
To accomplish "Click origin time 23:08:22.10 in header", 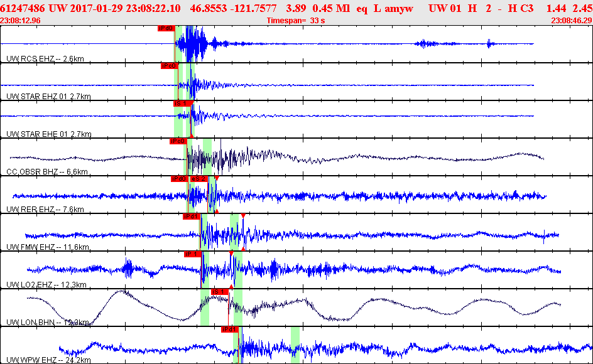I will pos(153,8).
